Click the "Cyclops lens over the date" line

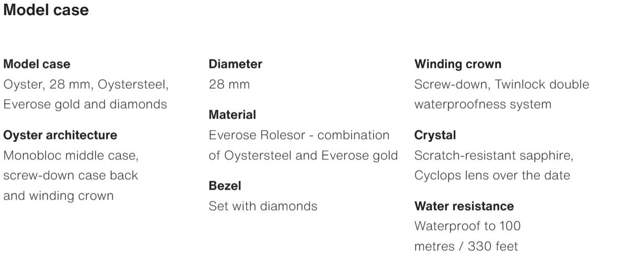click(492, 175)
